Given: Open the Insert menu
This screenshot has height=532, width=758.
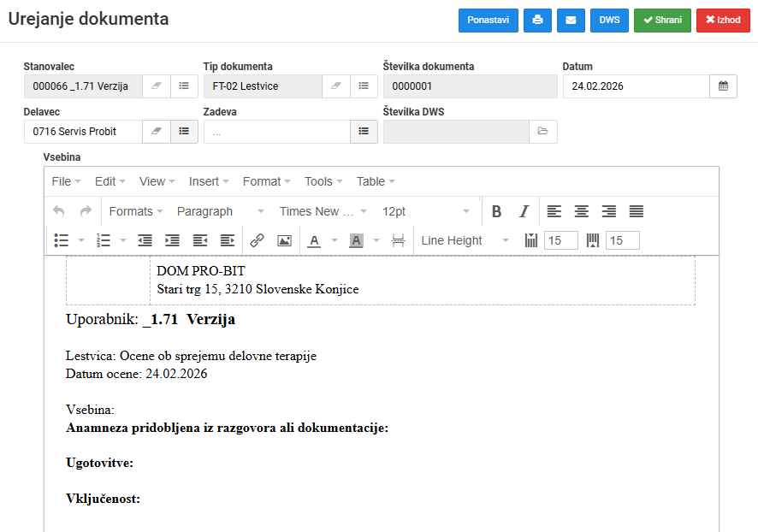Looking at the screenshot, I should click(209, 181).
